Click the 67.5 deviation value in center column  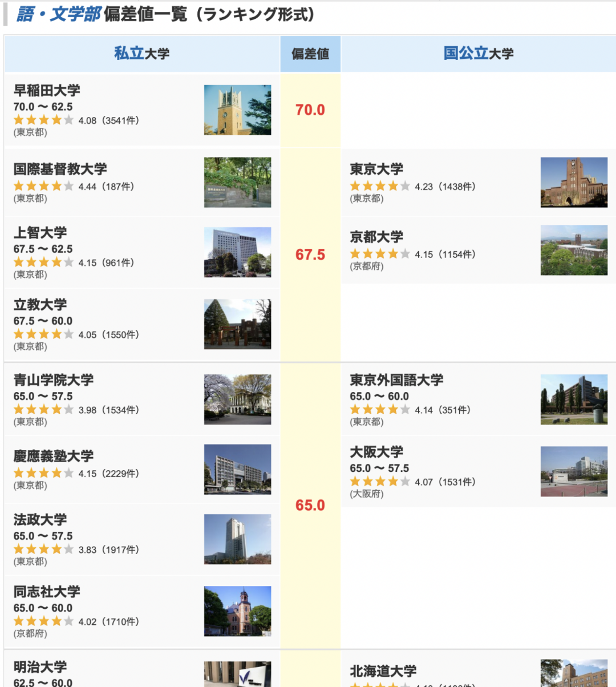(310, 254)
